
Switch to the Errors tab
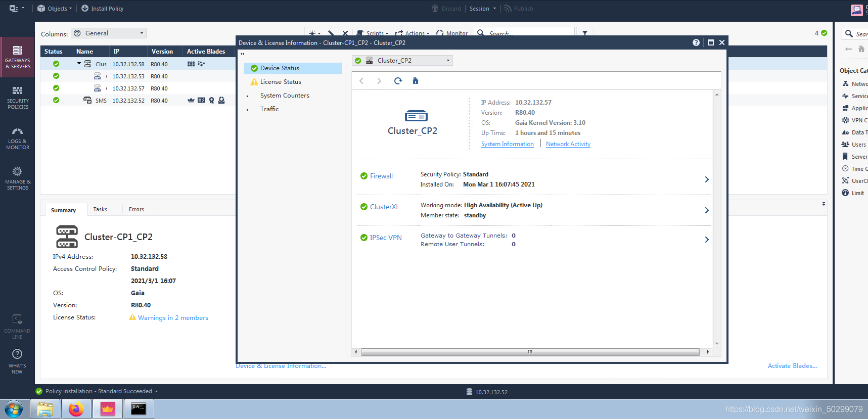point(136,209)
